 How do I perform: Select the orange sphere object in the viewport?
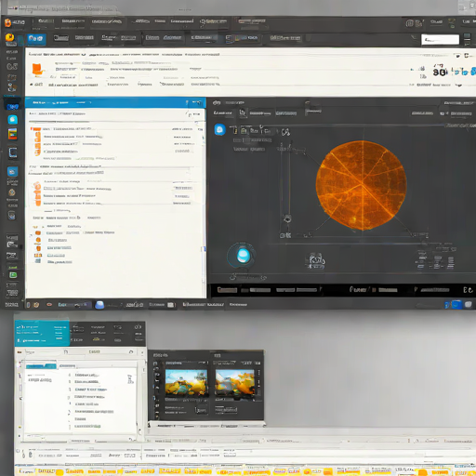coord(361,185)
